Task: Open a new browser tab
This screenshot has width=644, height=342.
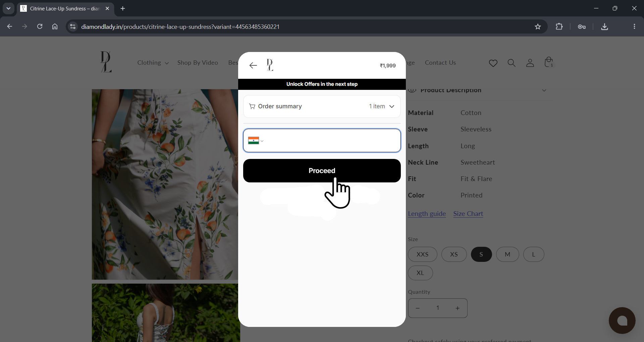Action: pyautogui.click(x=123, y=8)
